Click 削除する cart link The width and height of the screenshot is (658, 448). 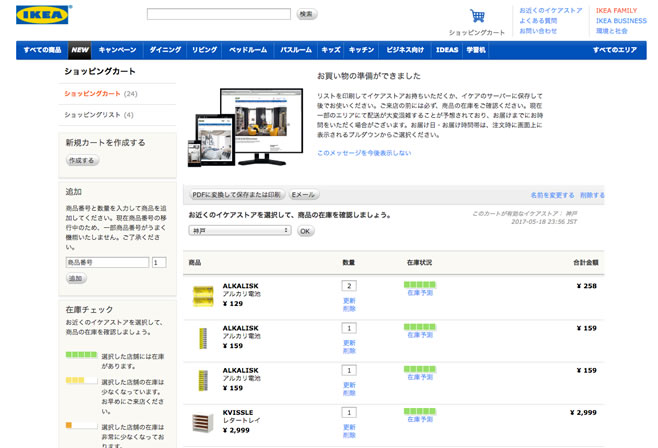[592, 195]
